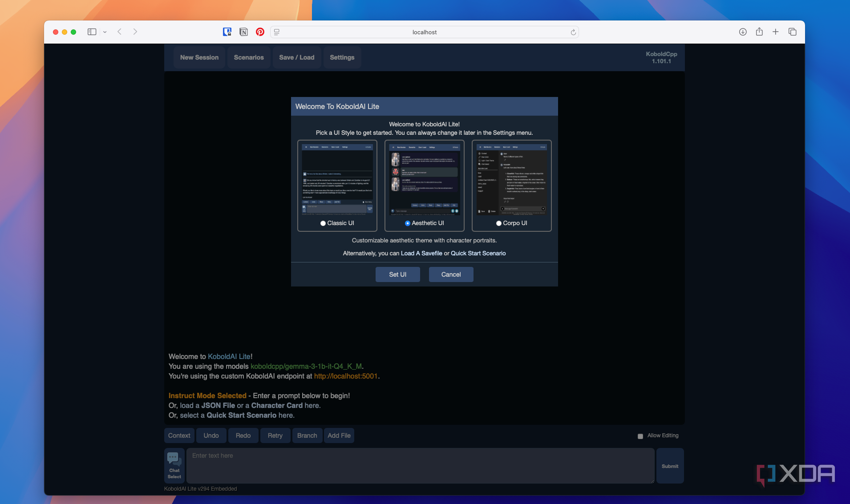Expand the sidebar options chevron
The image size is (850, 504).
tap(105, 32)
